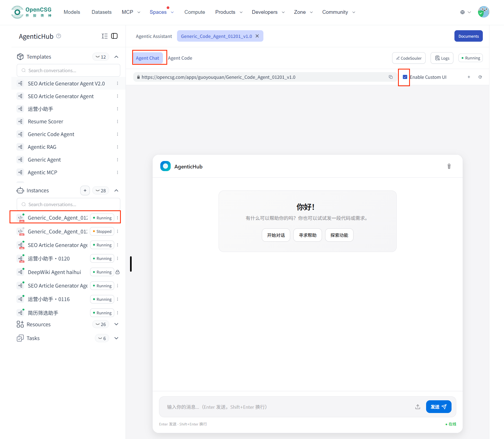Collapse the Templates section
The width and height of the screenshot is (504, 439).
tap(116, 57)
